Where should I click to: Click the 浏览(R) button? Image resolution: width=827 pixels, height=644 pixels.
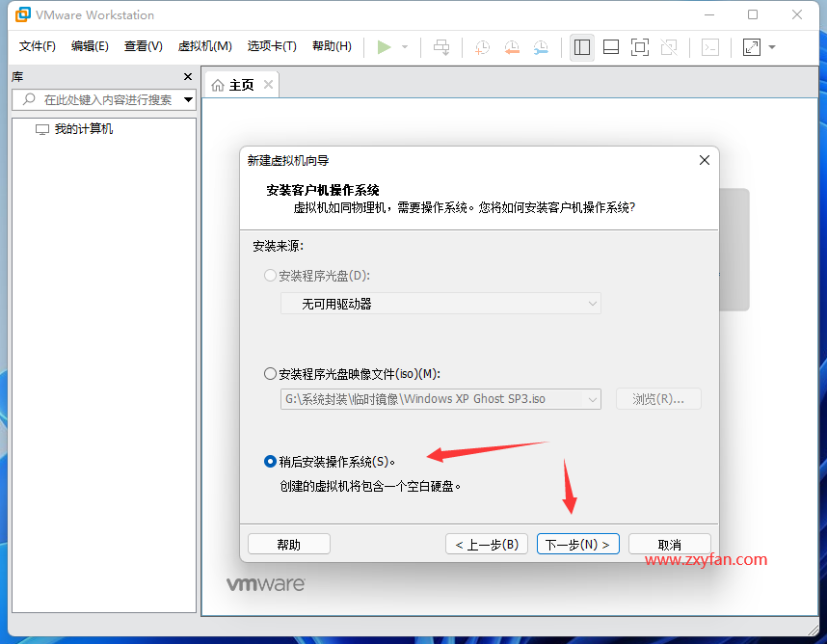[x=658, y=398]
